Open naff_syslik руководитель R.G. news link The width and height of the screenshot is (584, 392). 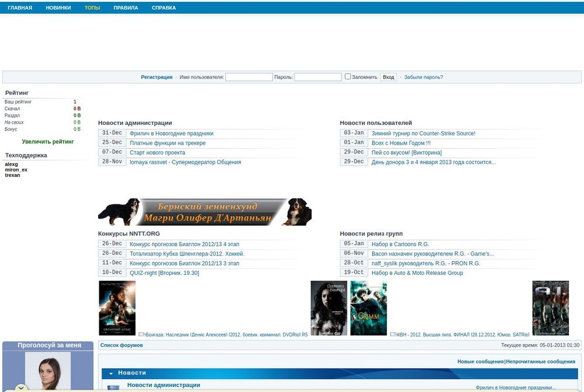pos(426,263)
